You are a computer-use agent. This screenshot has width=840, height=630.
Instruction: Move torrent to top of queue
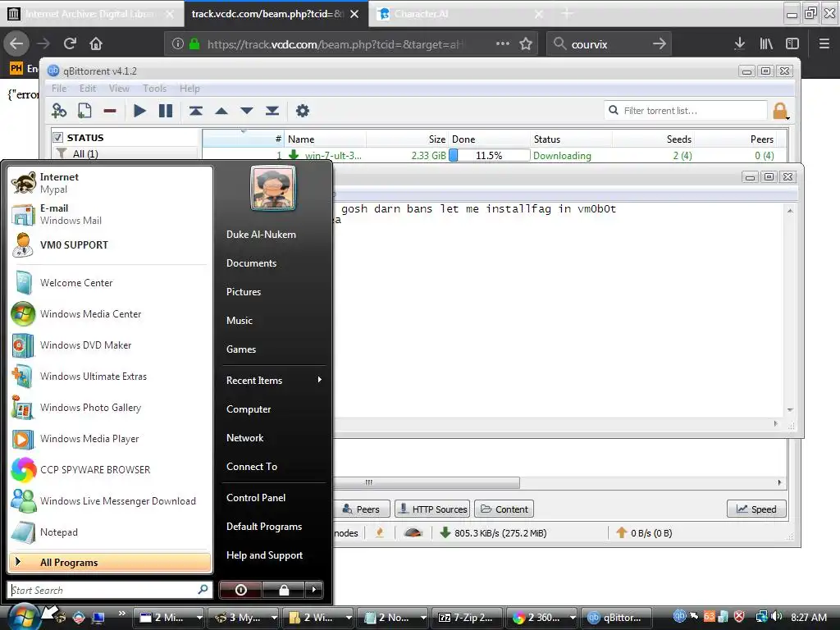pos(195,111)
